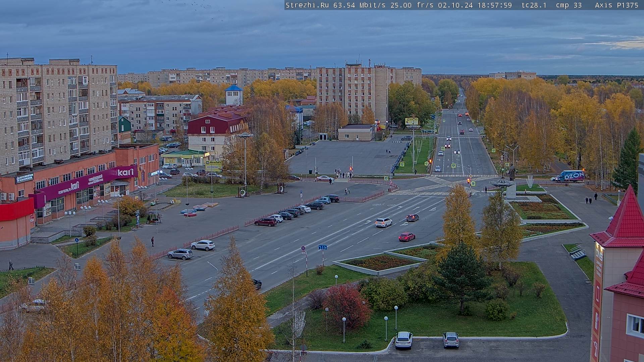Click the cmp 33 compression value

click(x=569, y=5)
